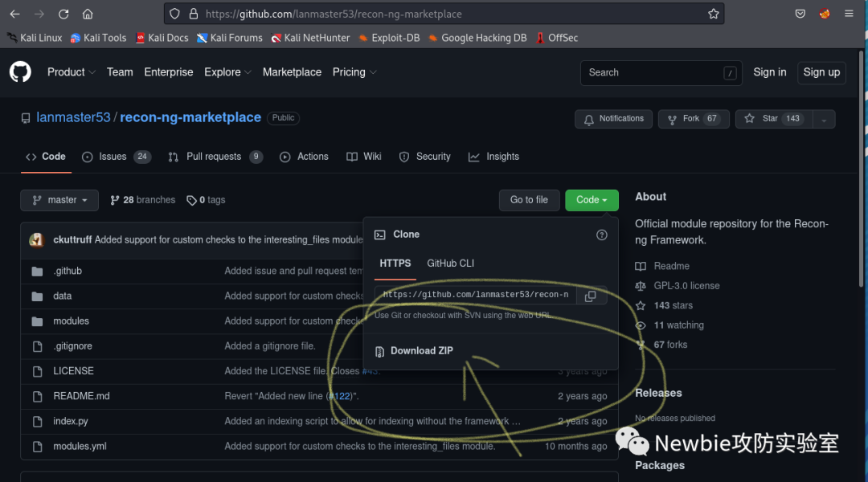Screen dimensions: 868x482
Task: View the 28 branches link
Action: pos(143,200)
